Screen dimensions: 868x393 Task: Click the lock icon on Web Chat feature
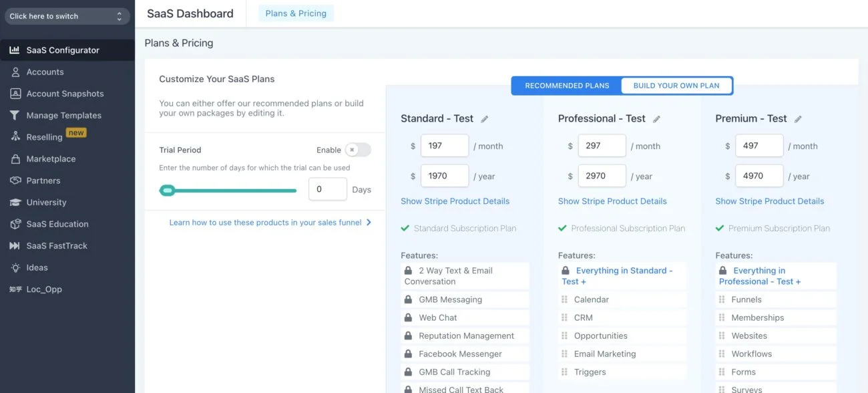pos(407,317)
